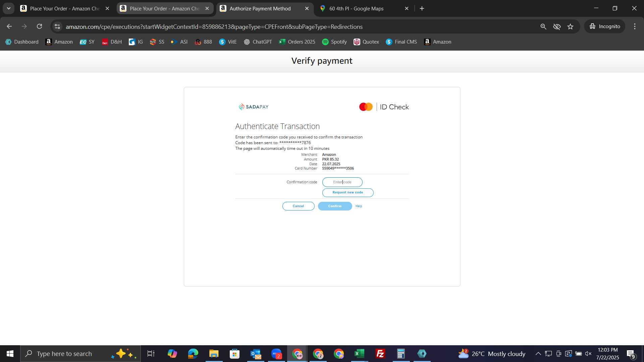Open Chrome's three-dot menu

pyautogui.click(x=635, y=26)
